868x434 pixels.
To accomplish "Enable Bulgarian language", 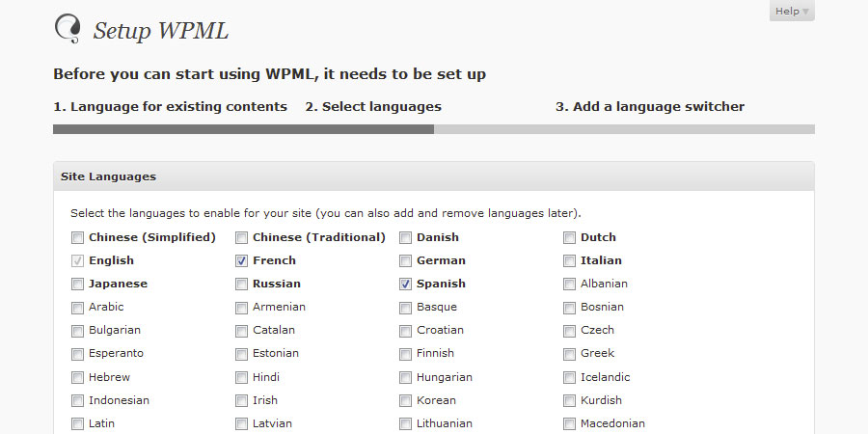I will 77,331.
